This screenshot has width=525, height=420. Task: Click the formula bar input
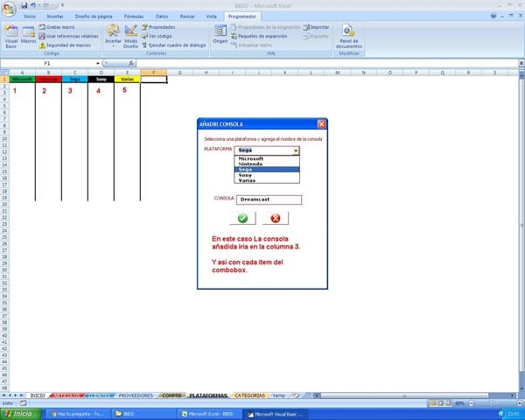coord(327,63)
